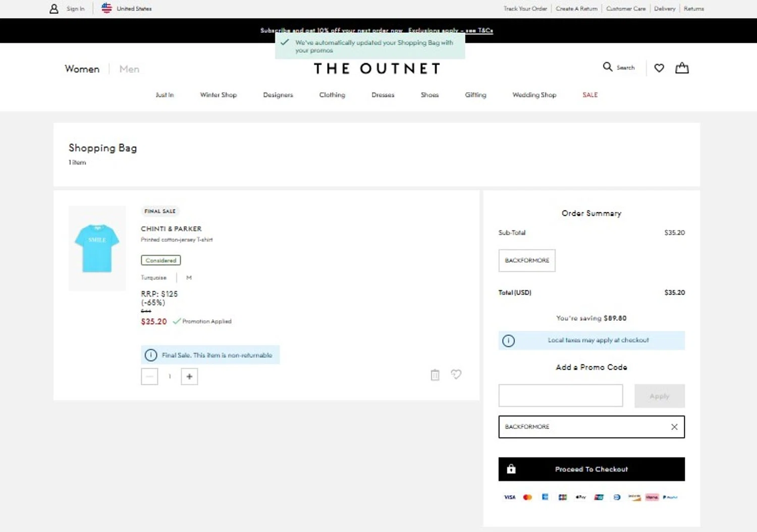Open the SALE menu
Image resolution: width=757 pixels, height=532 pixels.
coord(590,95)
